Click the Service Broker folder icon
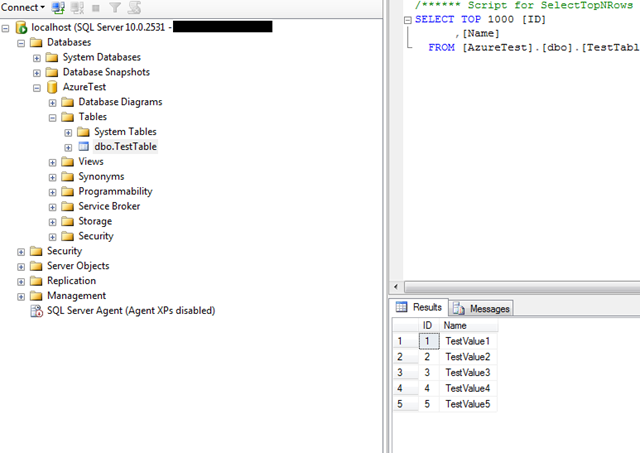 click(x=67, y=207)
